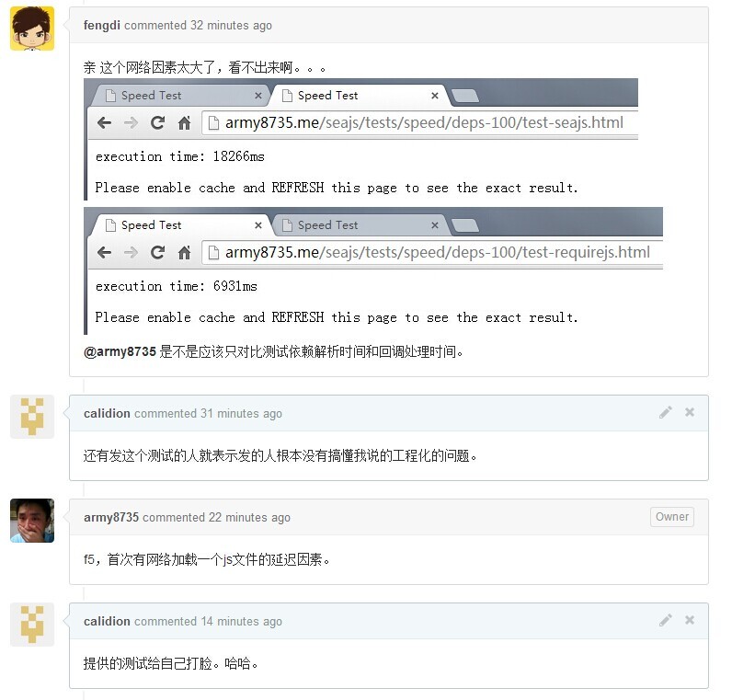Screen dimensions: 732x700
Task: Open the '32 minutes ago' comment timestamp
Action: 231,25
